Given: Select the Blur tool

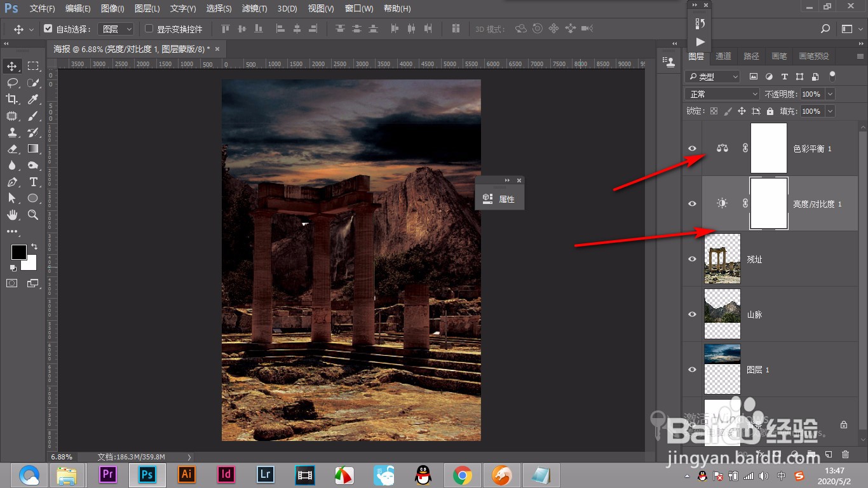Looking at the screenshot, I should click(x=12, y=165).
